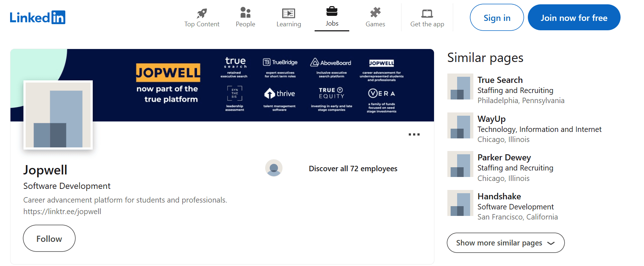Click the San Francisco, California location text

tap(518, 217)
